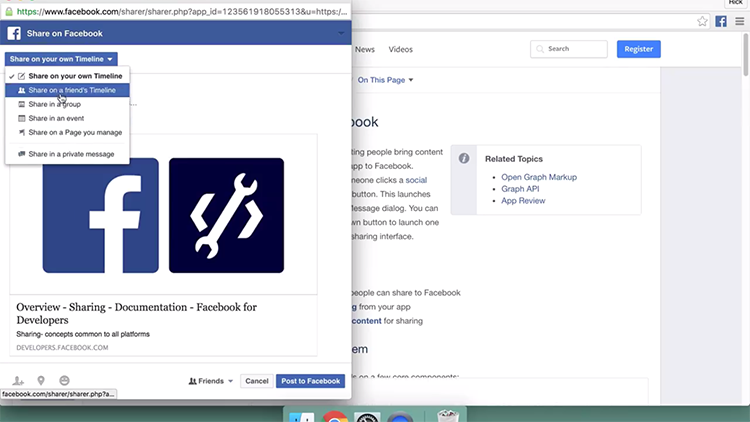
Task: Click the Search field on developer page
Action: (x=569, y=49)
